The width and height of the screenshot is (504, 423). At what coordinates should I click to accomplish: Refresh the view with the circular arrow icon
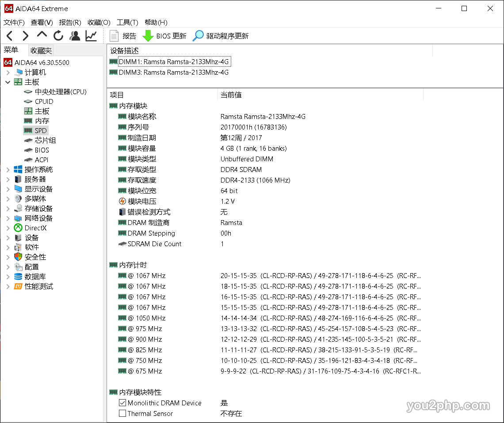(x=58, y=36)
